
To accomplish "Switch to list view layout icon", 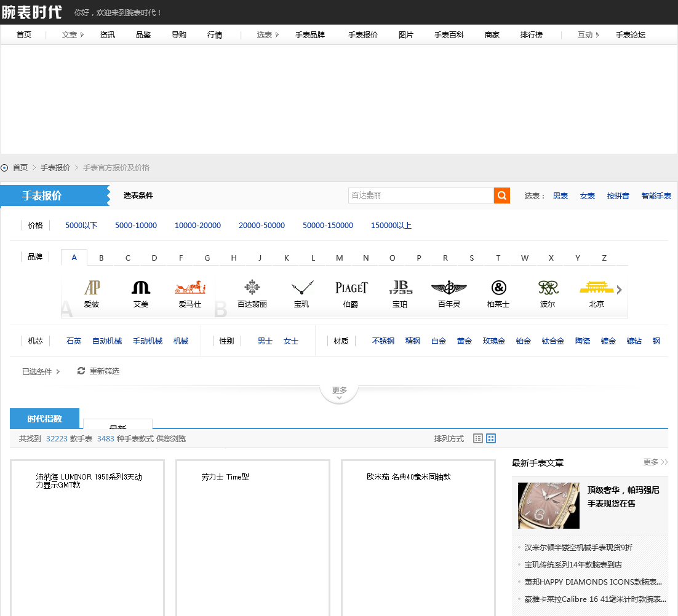I will (478, 438).
